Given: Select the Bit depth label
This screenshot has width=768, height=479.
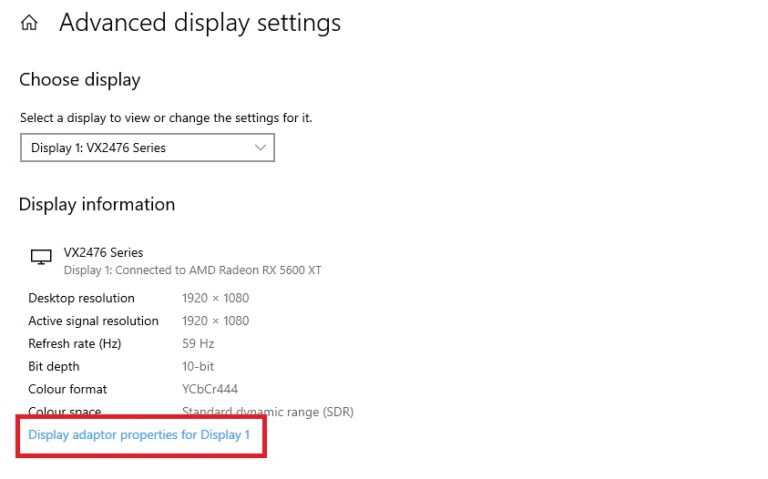Looking at the screenshot, I should [x=54, y=367].
